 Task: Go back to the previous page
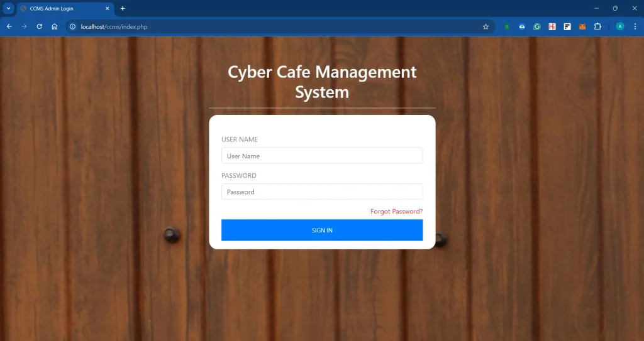pos(9,26)
